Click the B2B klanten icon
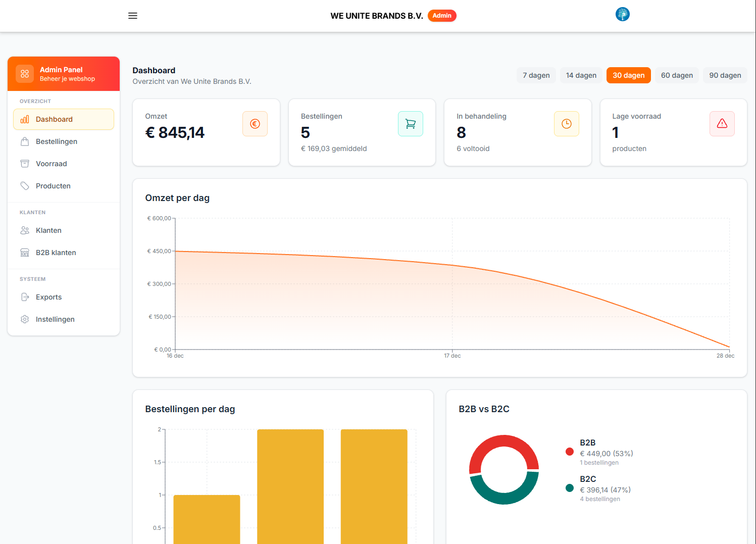Viewport: 756px width, 544px height. [x=24, y=253]
